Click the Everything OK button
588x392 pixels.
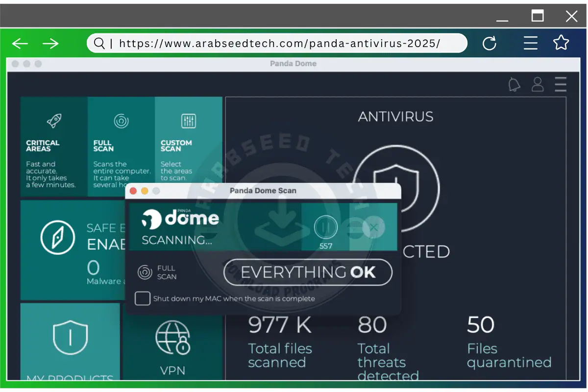click(308, 272)
